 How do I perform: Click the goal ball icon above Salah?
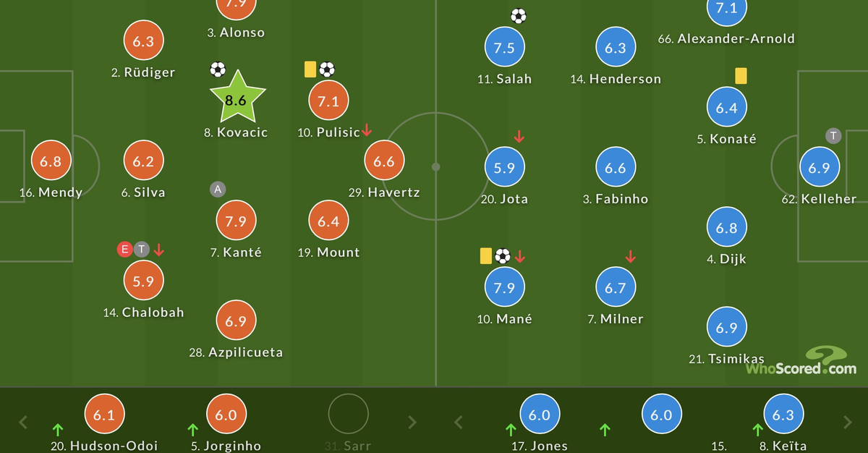click(x=518, y=16)
